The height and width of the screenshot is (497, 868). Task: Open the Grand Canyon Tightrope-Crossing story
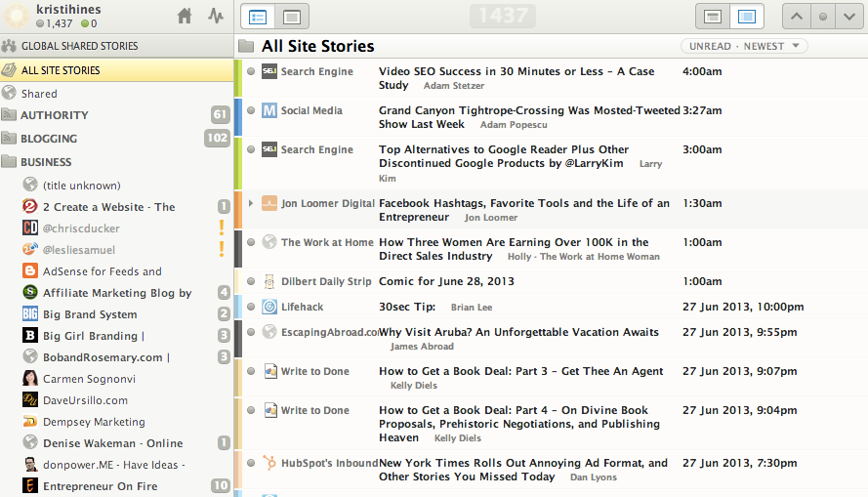[529, 117]
